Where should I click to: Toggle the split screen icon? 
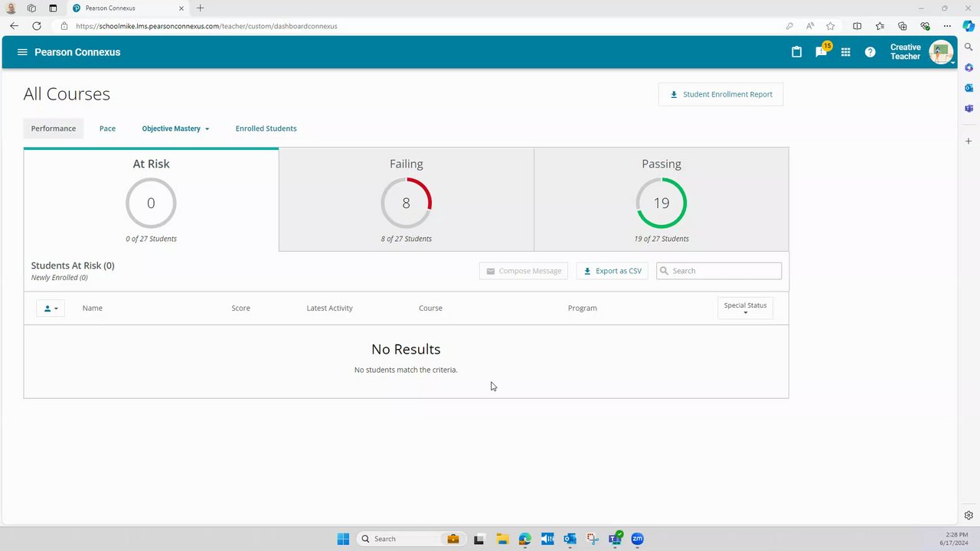point(857,26)
